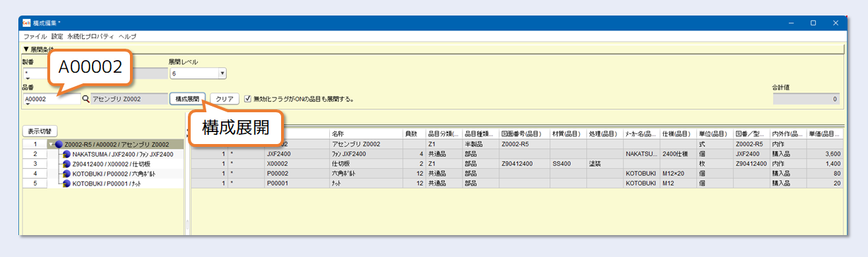The height and width of the screenshot is (257, 868).
Task: Click the 処理(品目) column header
Action: tap(605, 133)
